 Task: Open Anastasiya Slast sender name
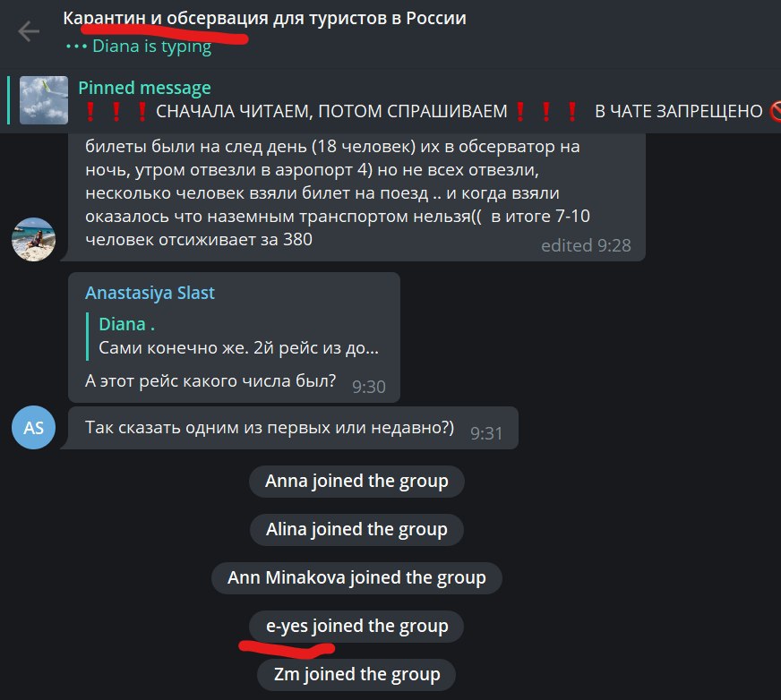[x=150, y=293]
